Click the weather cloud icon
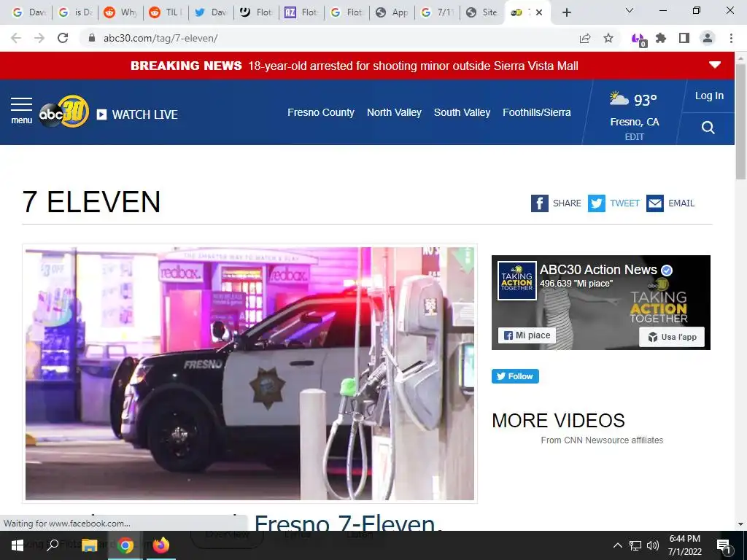 pyautogui.click(x=619, y=98)
